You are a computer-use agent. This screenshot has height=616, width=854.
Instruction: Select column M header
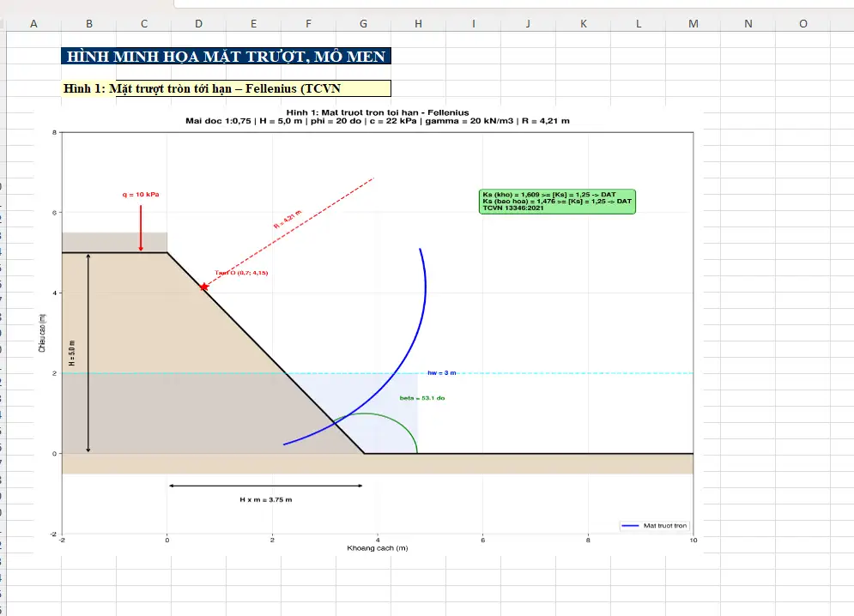point(693,24)
